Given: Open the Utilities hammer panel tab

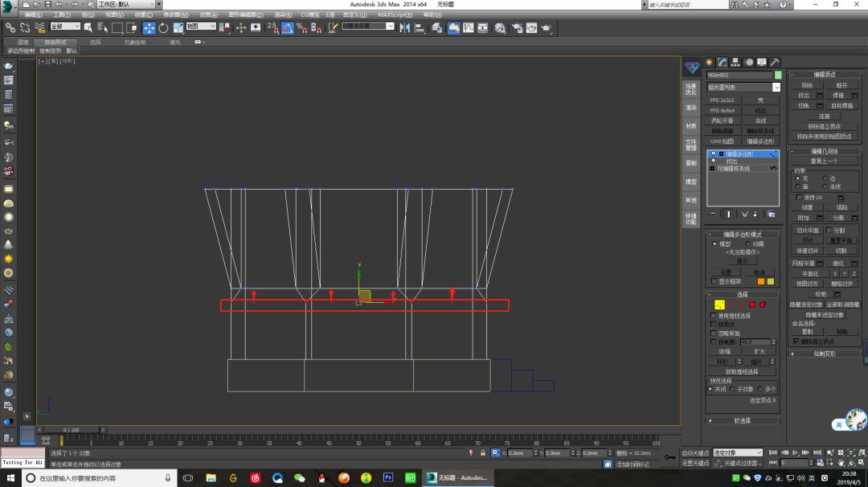Looking at the screenshot, I should coord(775,62).
